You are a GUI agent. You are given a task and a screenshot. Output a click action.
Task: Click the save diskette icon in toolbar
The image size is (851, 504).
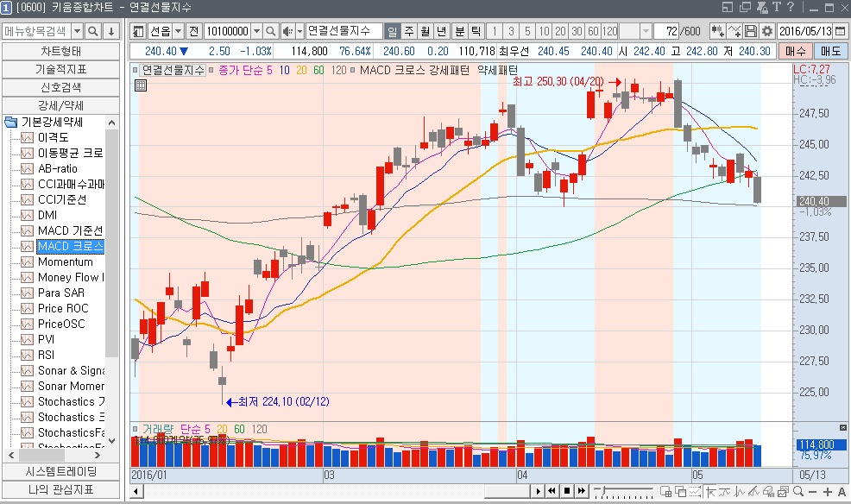751,31
